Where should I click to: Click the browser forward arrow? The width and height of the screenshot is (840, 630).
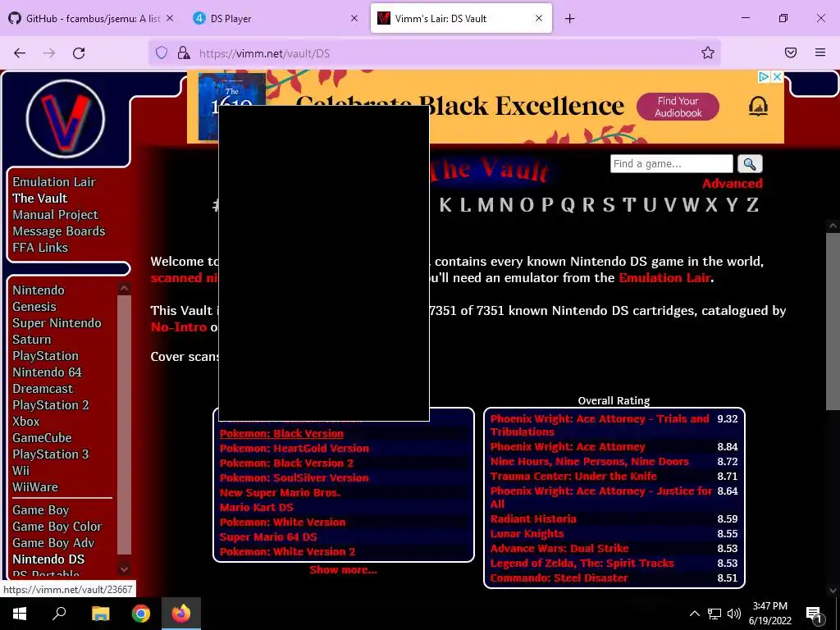point(49,53)
